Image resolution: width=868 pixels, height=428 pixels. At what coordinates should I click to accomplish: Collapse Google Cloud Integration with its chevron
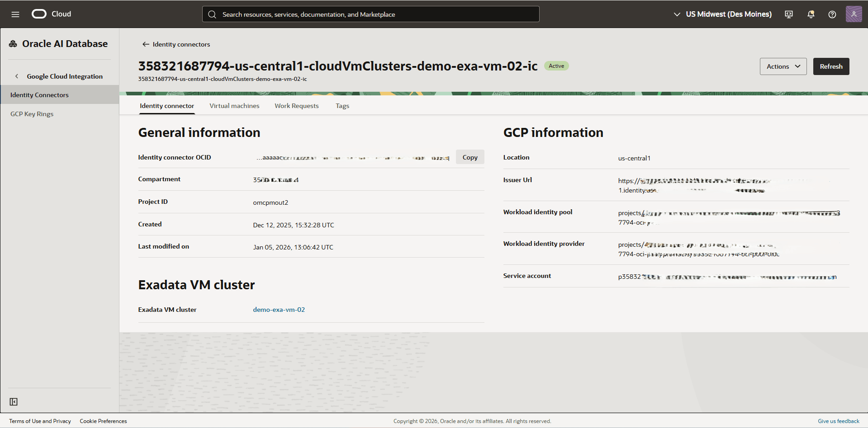click(x=17, y=76)
